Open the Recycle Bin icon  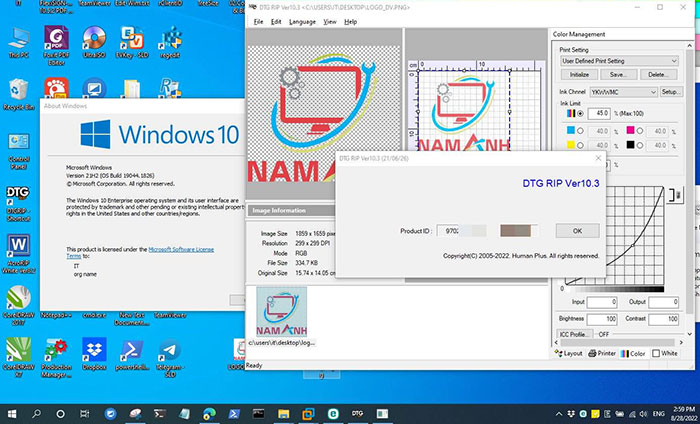[x=17, y=90]
